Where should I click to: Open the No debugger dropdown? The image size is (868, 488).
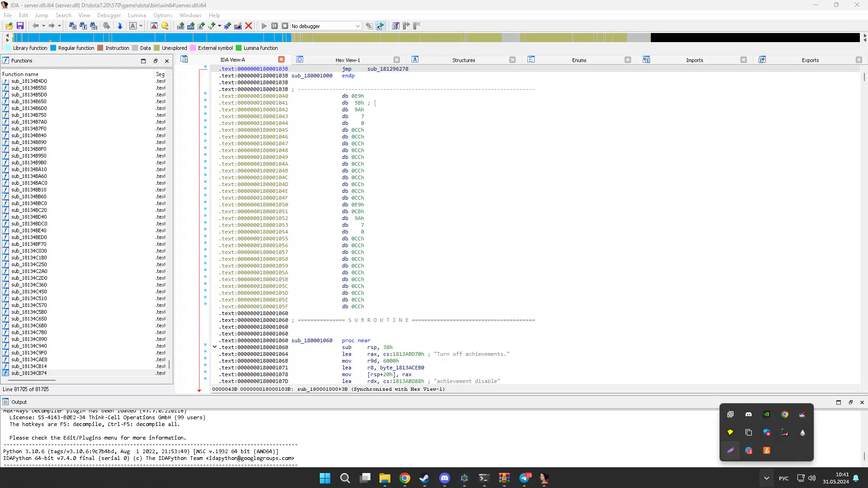(357, 26)
